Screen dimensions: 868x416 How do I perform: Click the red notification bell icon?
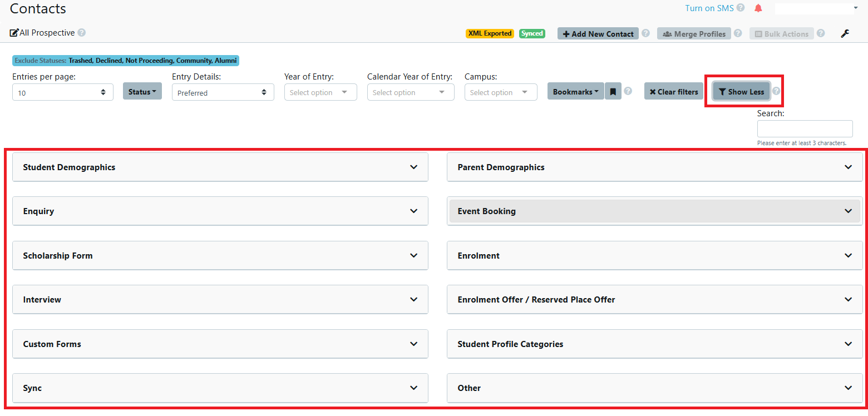coord(758,8)
